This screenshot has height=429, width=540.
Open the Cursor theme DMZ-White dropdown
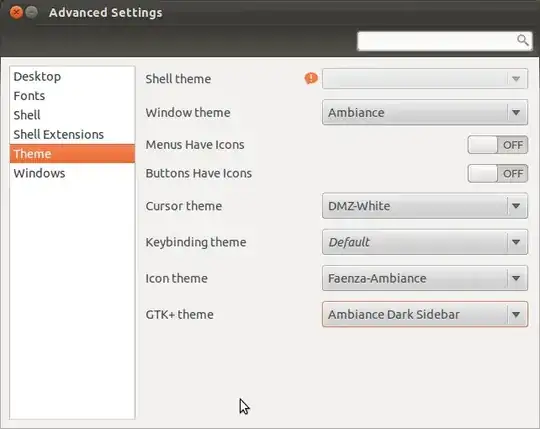pyautogui.click(x=425, y=206)
